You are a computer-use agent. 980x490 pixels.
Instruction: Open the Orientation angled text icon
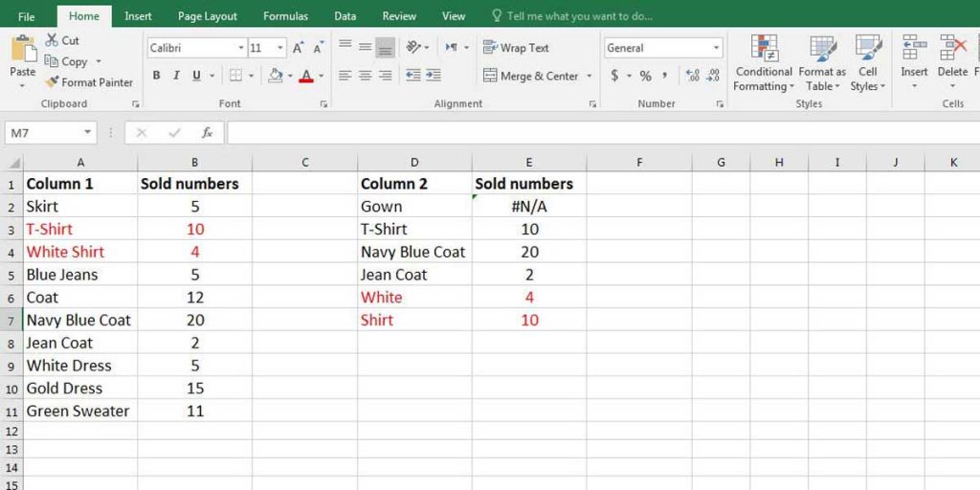click(x=413, y=47)
